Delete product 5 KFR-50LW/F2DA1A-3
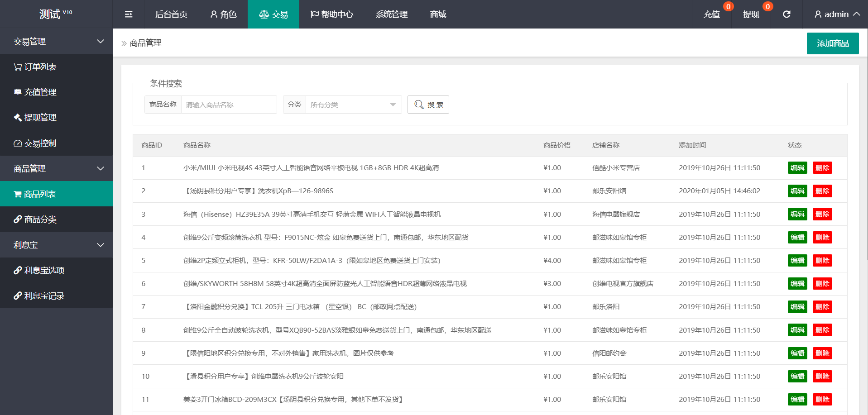The height and width of the screenshot is (415, 868). [x=822, y=261]
